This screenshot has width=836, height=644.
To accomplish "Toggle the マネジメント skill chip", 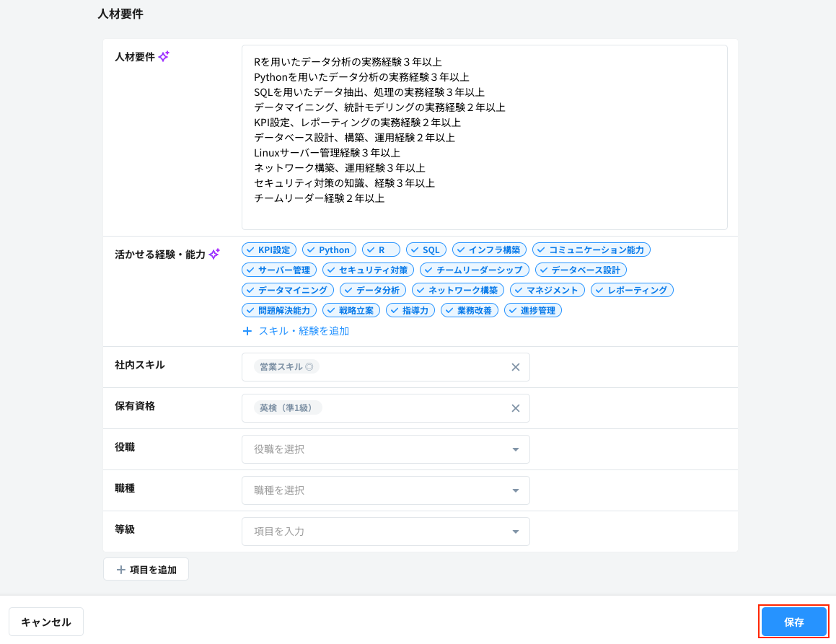I will (547, 290).
